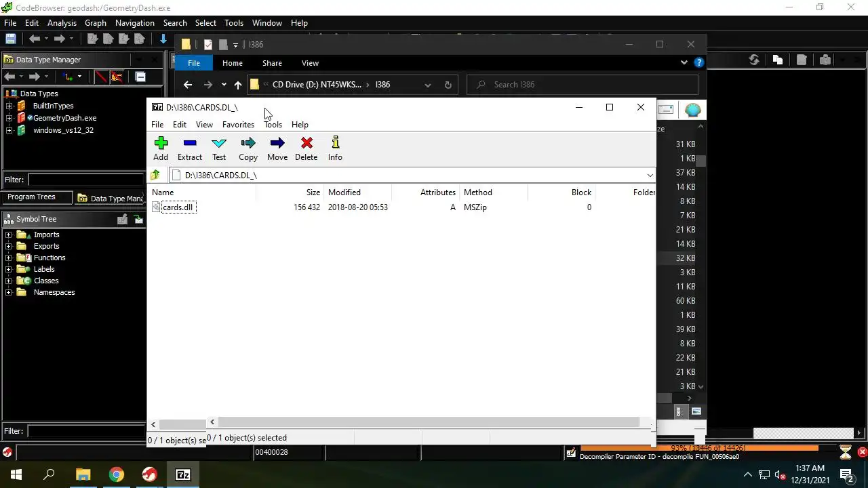
Task: Expand Exports folder in Symbol Tree
Action: [x=9, y=246]
